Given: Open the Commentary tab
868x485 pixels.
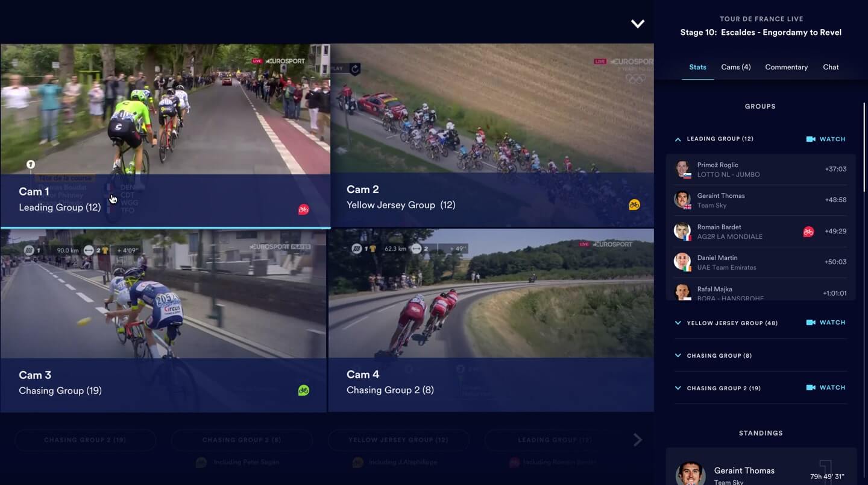Looking at the screenshot, I should point(786,67).
